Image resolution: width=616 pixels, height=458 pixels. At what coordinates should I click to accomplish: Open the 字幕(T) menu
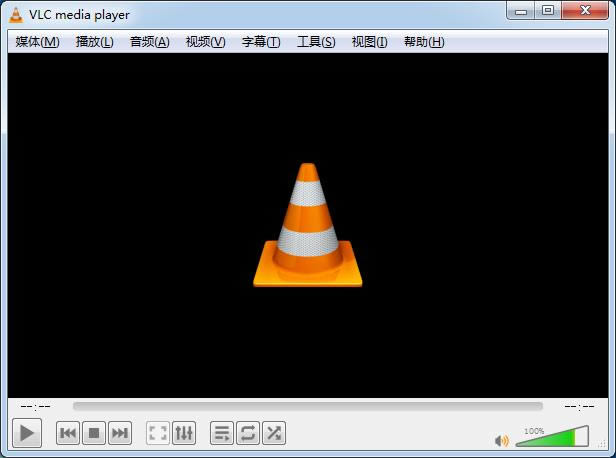pyautogui.click(x=261, y=42)
